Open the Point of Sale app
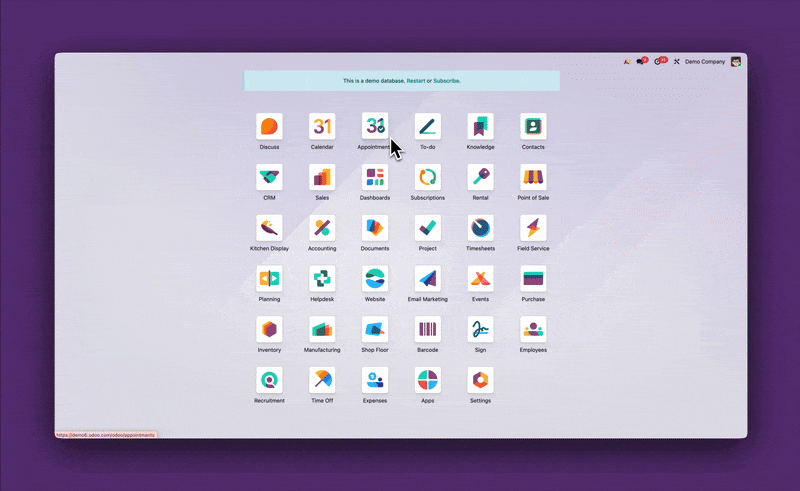This screenshot has height=491, width=800. coord(533,177)
